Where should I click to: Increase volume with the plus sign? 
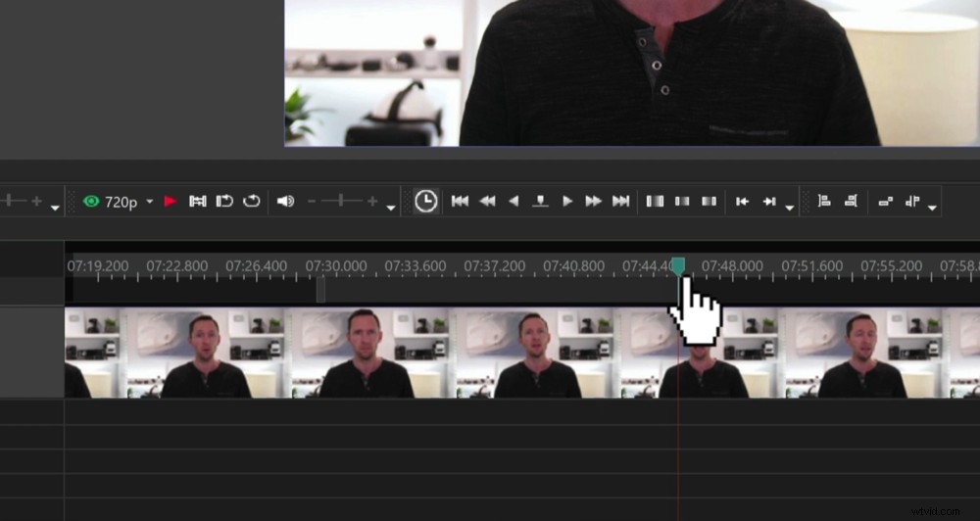372,201
